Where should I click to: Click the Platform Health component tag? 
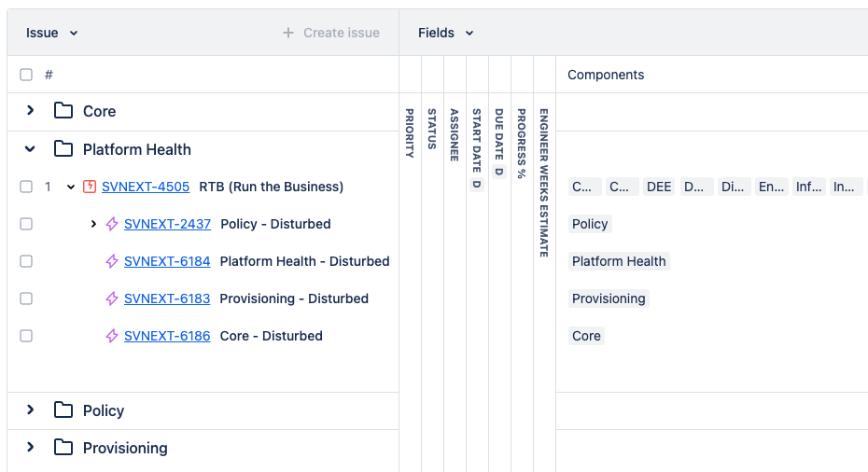pyautogui.click(x=619, y=261)
